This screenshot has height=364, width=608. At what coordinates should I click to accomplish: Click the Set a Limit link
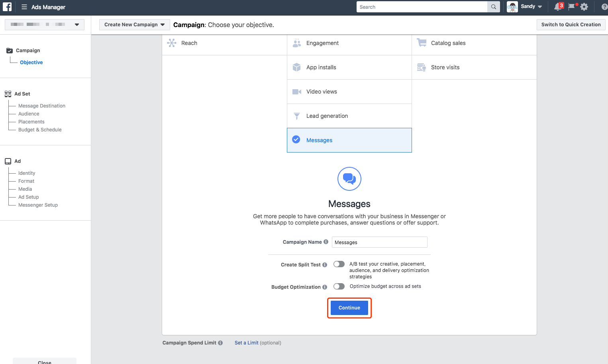(247, 343)
